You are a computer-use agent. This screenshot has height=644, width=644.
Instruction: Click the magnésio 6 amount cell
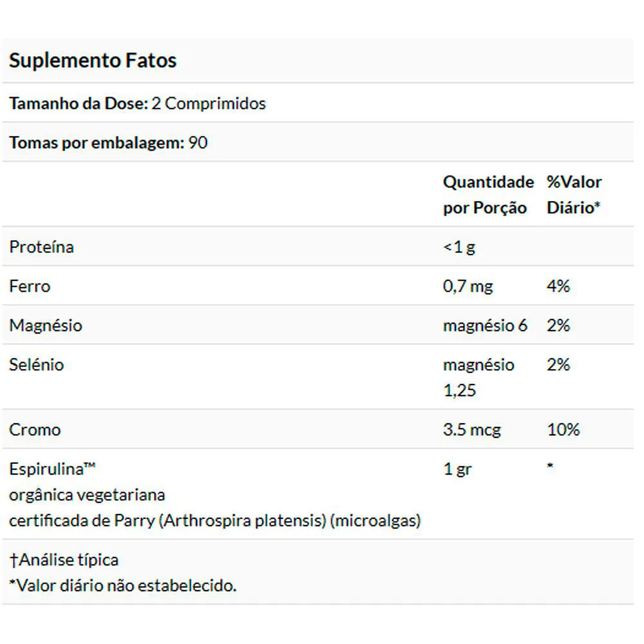tap(485, 326)
